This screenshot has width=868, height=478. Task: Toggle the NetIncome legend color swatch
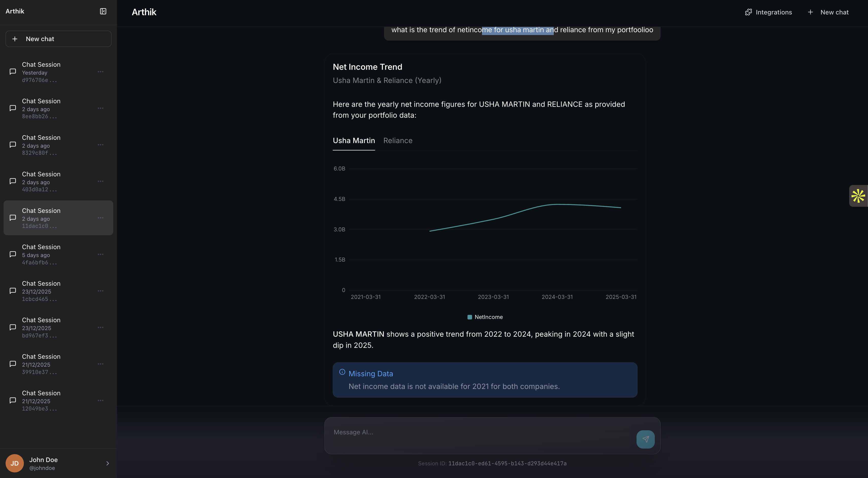pos(469,317)
